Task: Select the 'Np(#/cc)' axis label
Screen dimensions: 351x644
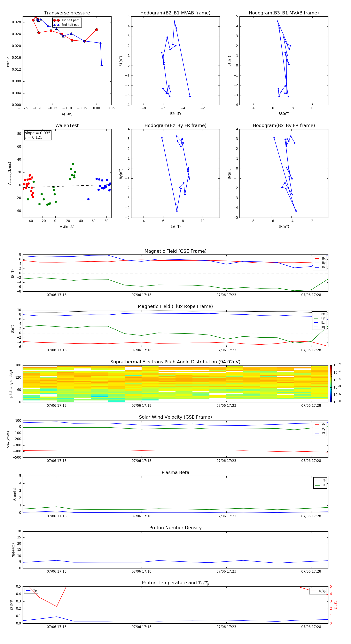Action: (13, 550)
